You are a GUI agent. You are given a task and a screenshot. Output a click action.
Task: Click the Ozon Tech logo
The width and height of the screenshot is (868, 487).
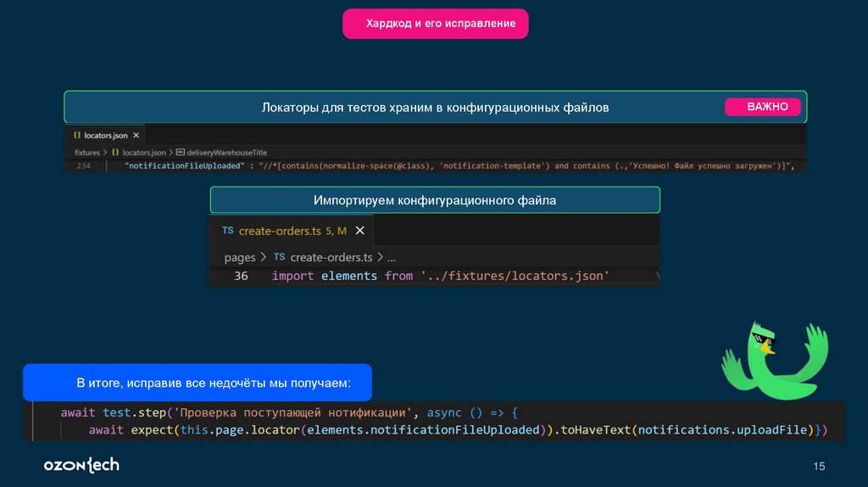[81, 465]
